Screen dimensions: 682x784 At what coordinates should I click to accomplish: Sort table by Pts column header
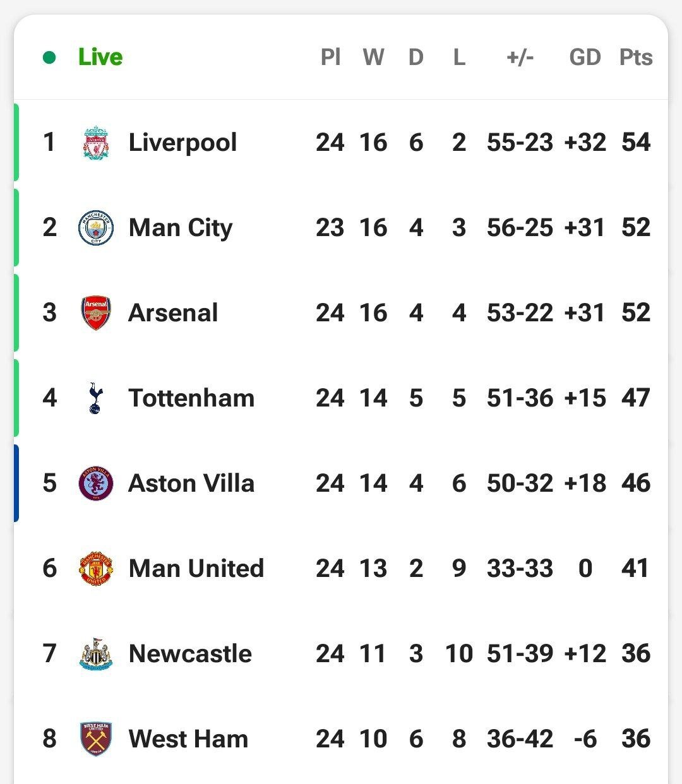coord(635,57)
